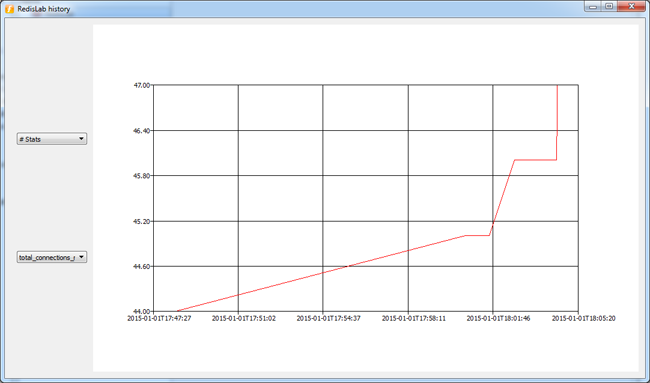The image size is (650, 383).
Task: Select the 2015-01-01T17:54:37 x-axis label
Action: [329, 319]
